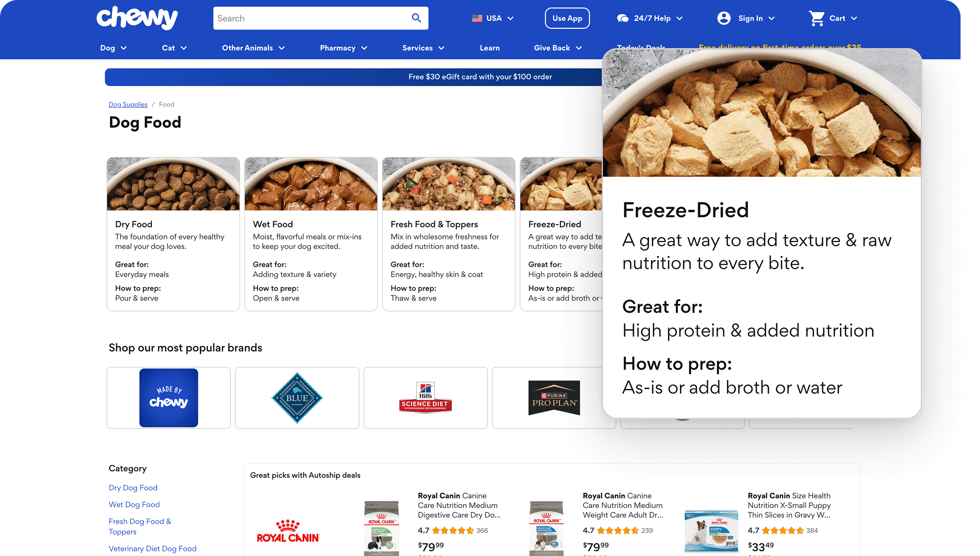Click the 24/7 Help chat bubble icon
This screenshot has height=556, width=980.
point(622,18)
